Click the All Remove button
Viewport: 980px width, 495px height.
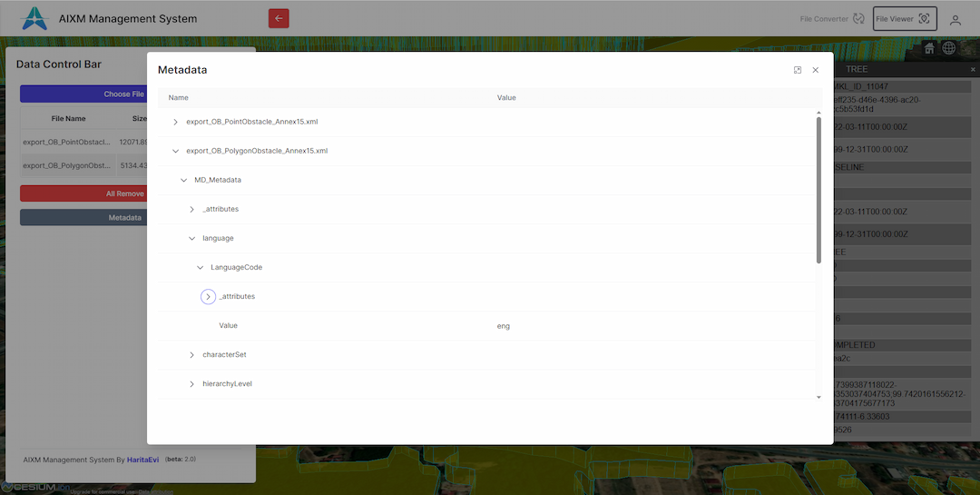coord(123,193)
